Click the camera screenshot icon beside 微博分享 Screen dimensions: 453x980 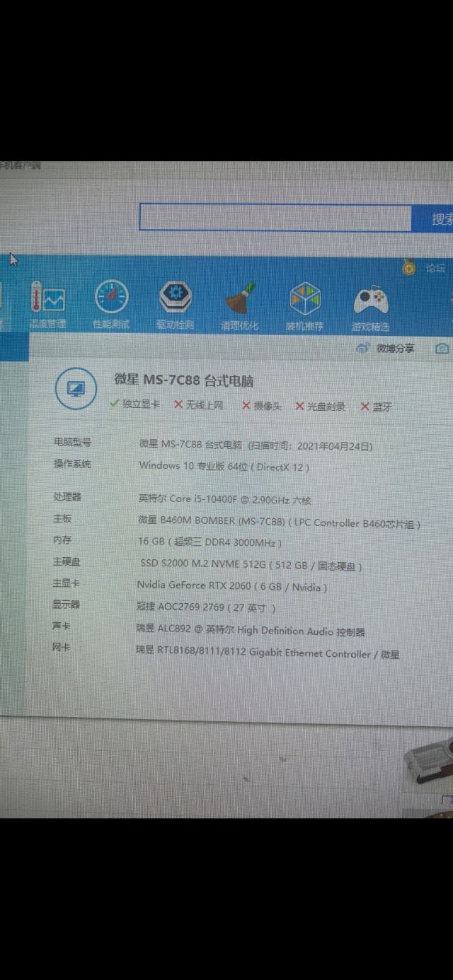pyautogui.click(x=443, y=348)
